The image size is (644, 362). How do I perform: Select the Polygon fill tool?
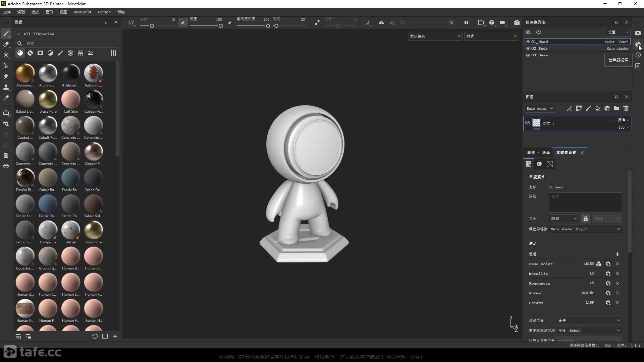click(x=6, y=66)
